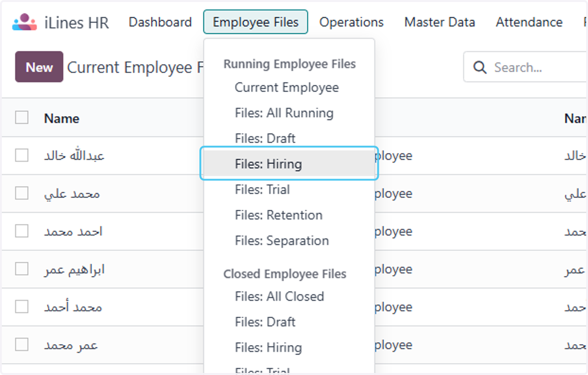Select the checkbox beside محمد علي
This screenshot has height=375, width=588.
22,193
